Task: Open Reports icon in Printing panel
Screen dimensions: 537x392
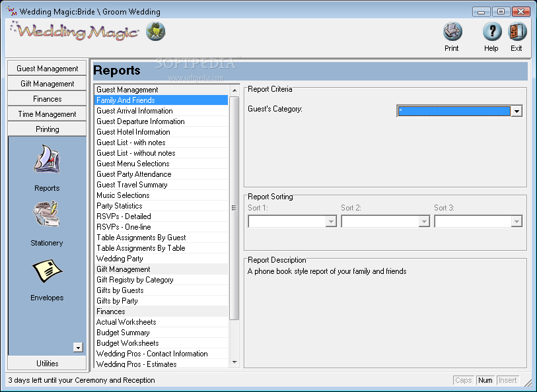Action: click(x=47, y=159)
